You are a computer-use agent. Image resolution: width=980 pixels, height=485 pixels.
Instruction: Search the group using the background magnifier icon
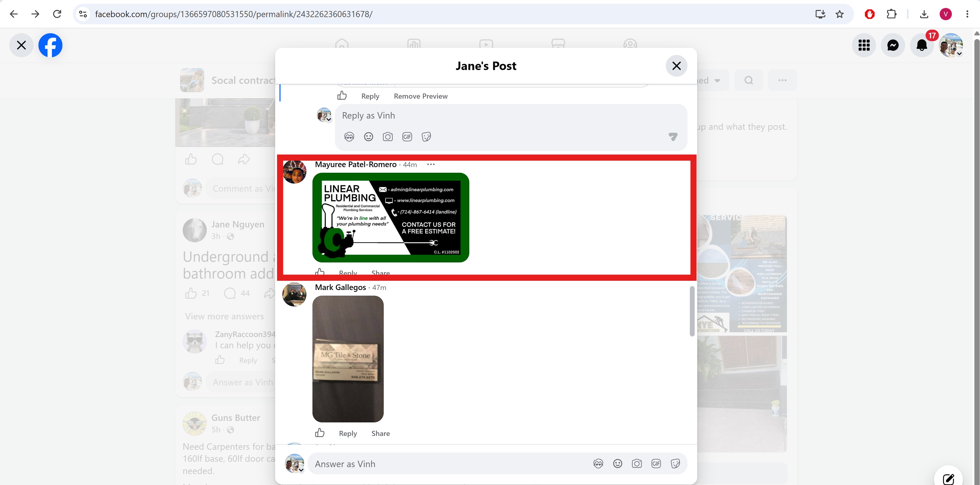pos(748,80)
